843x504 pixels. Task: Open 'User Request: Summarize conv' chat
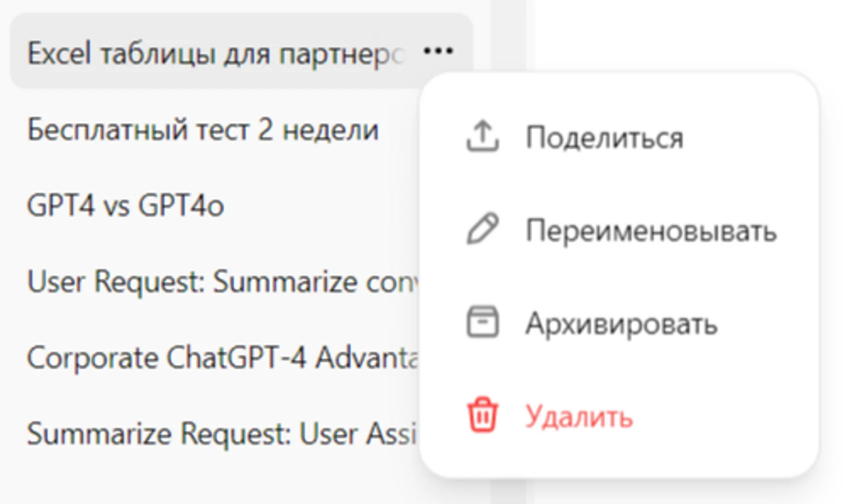(222, 281)
